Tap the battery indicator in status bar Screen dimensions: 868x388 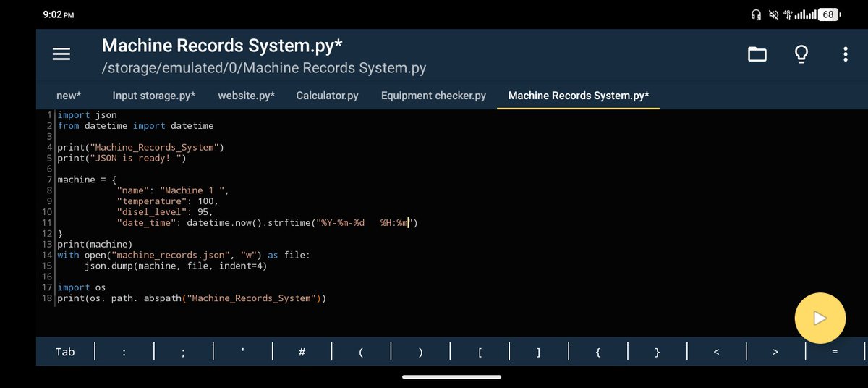coord(828,14)
